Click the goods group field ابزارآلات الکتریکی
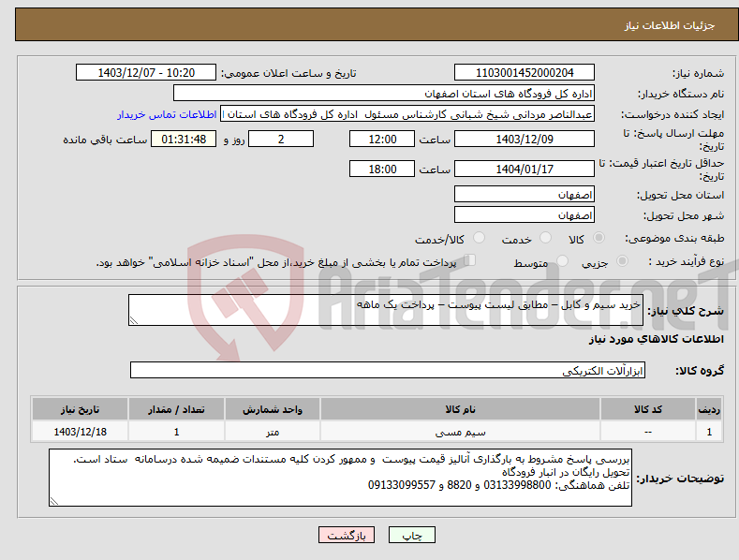This screenshot has height=560, width=739. pyautogui.click(x=388, y=370)
